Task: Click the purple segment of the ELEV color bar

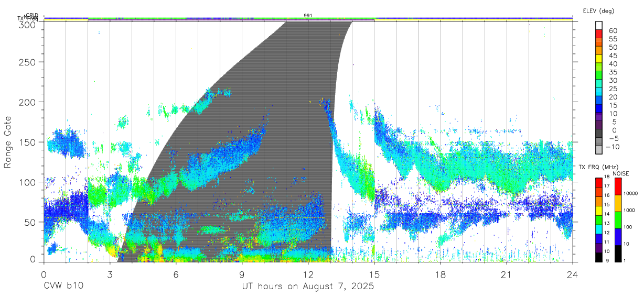Action: pyautogui.click(x=599, y=117)
